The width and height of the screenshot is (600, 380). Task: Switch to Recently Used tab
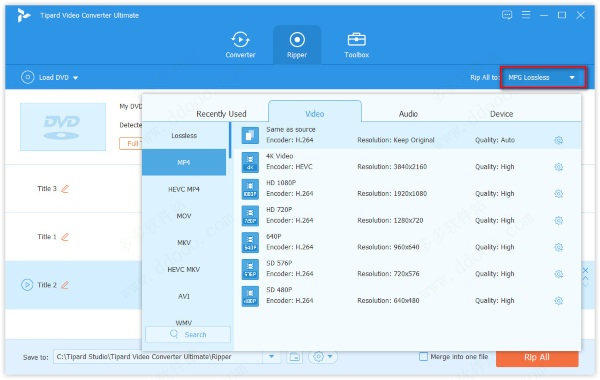221,114
